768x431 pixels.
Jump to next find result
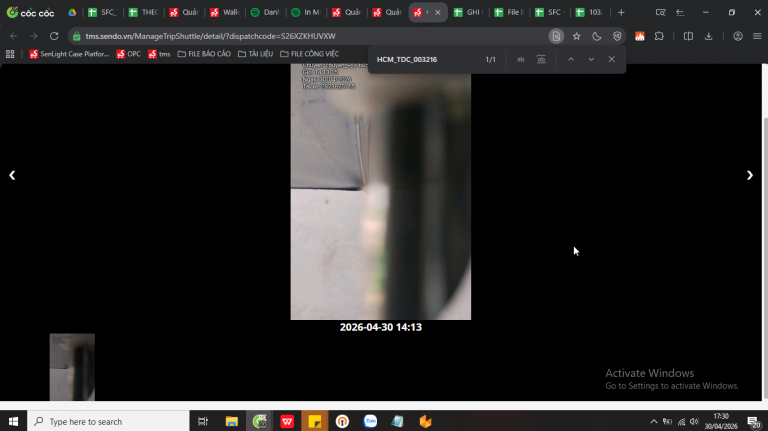click(591, 60)
